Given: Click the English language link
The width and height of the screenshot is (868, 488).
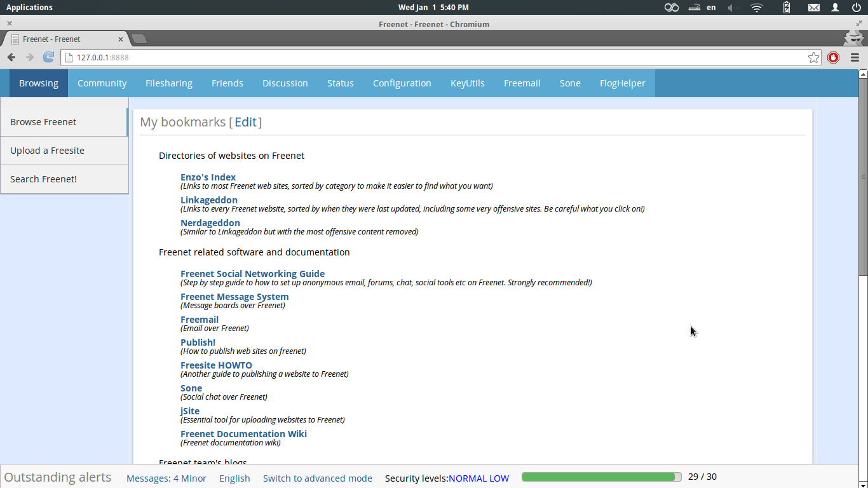Looking at the screenshot, I should [x=234, y=478].
